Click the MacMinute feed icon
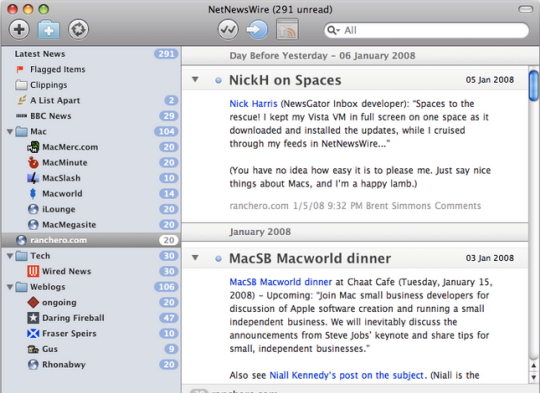 click(33, 162)
